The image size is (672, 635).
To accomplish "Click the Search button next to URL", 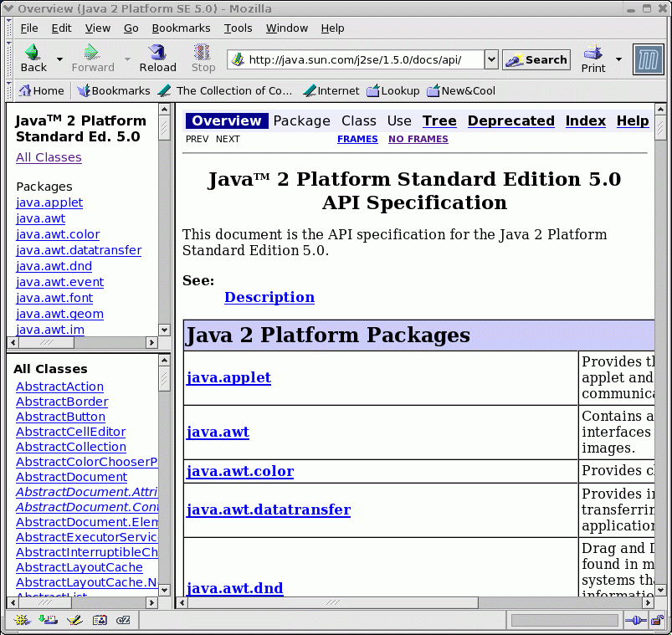I will point(536,59).
